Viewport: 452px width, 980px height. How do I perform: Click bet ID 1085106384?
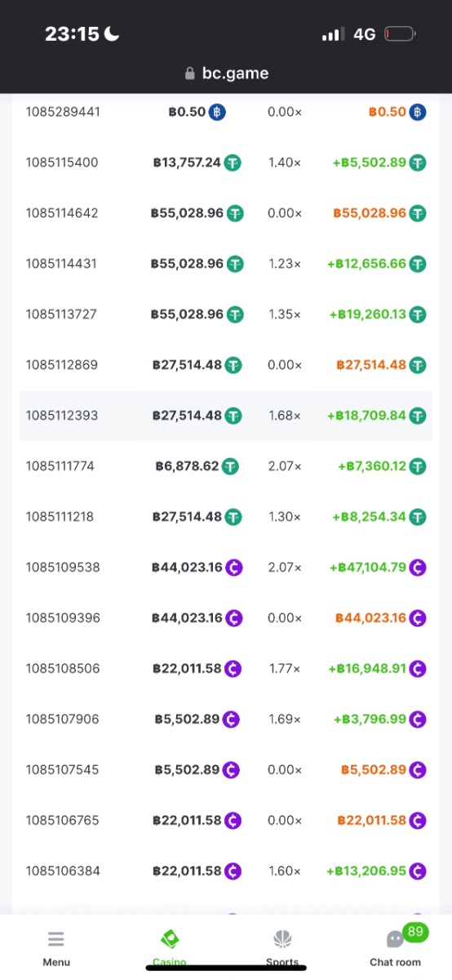[x=63, y=871]
